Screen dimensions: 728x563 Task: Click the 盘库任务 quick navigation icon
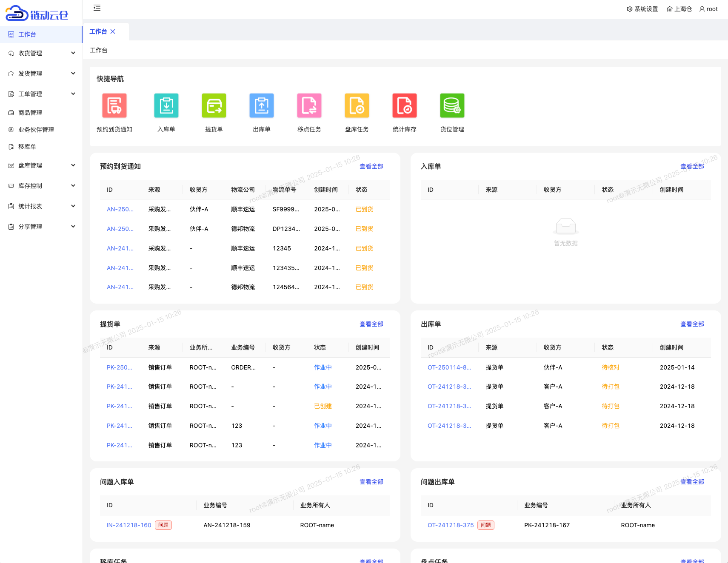coord(357,106)
